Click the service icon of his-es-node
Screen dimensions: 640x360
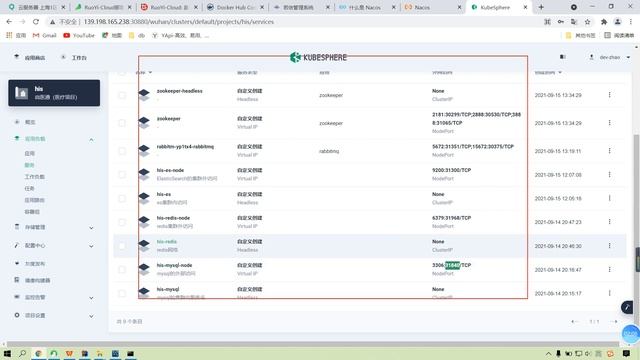144,174
